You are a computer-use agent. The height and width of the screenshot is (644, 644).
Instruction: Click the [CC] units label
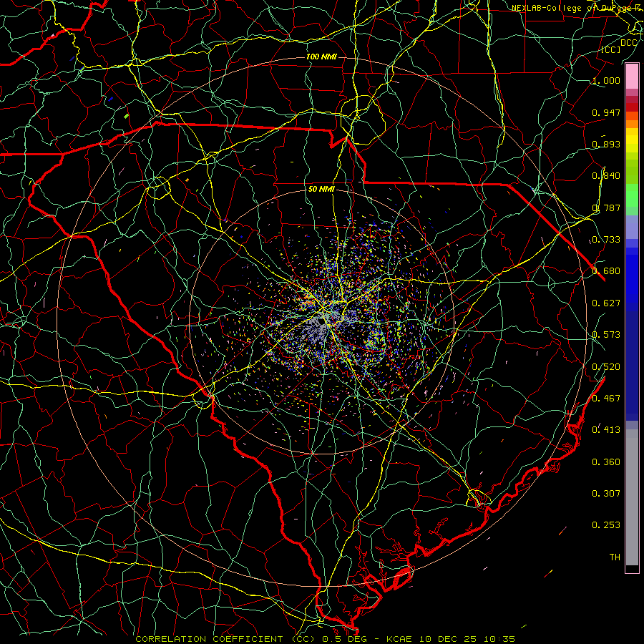[611, 49]
